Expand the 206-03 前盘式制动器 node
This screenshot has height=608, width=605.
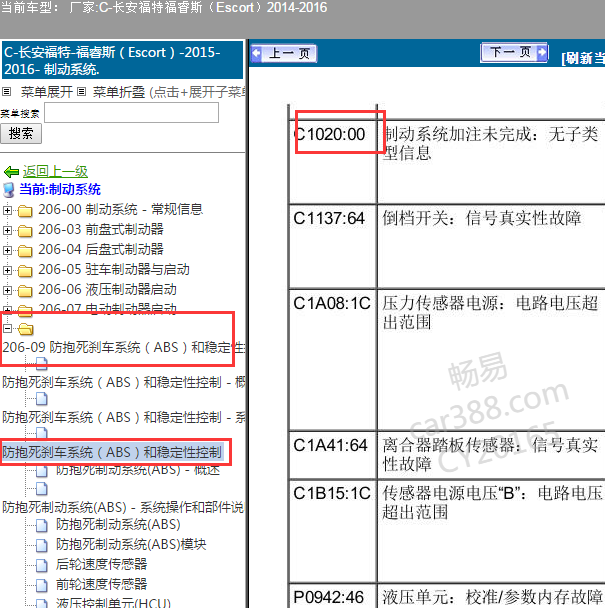tap(7, 230)
